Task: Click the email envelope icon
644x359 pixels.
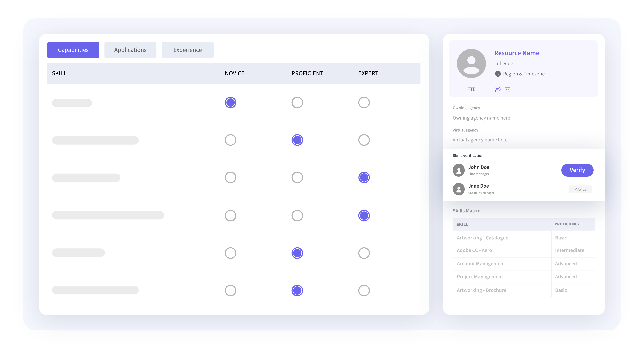Action: [x=508, y=89]
